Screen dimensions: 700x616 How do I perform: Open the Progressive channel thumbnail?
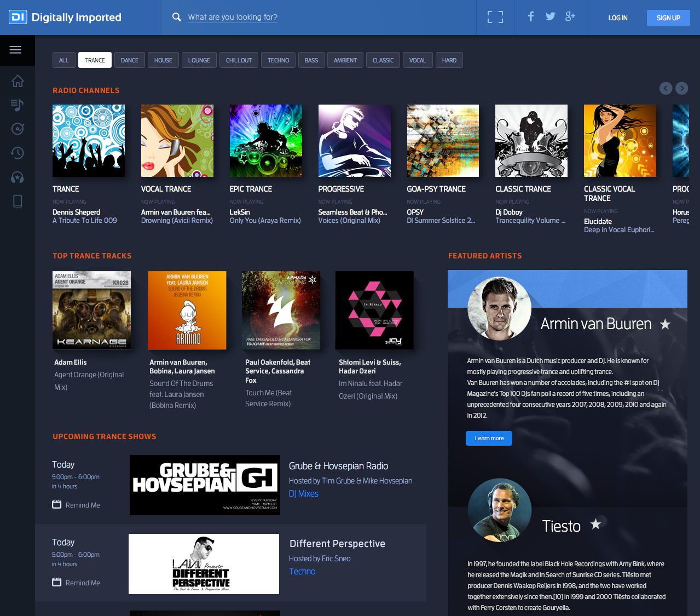coord(355,141)
